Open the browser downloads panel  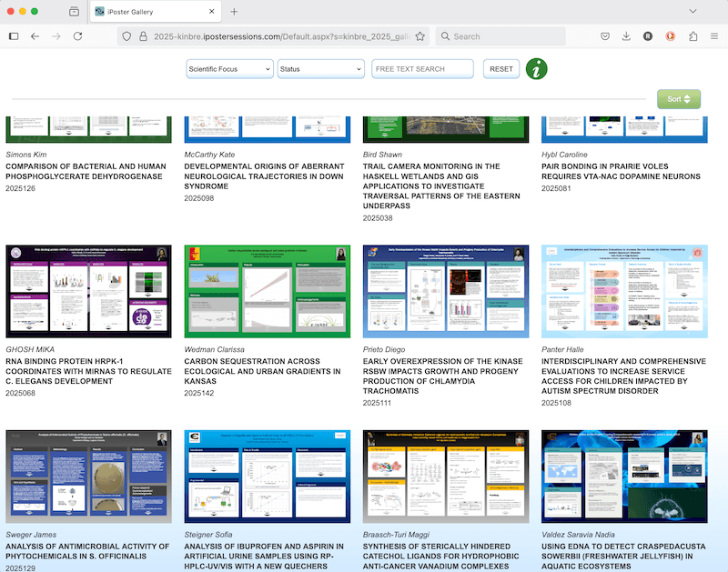pos(626,36)
